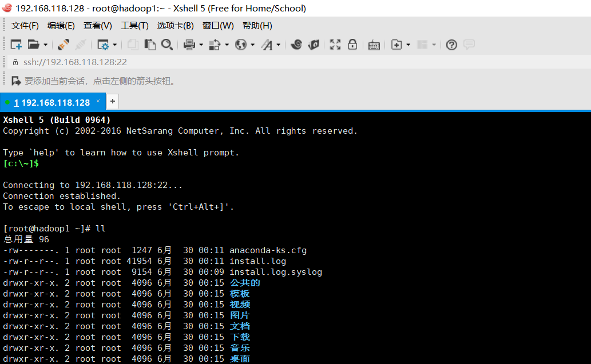The width and height of the screenshot is (591, 364).
Task: Click the 视频 directory name
Action: (240, 305)
